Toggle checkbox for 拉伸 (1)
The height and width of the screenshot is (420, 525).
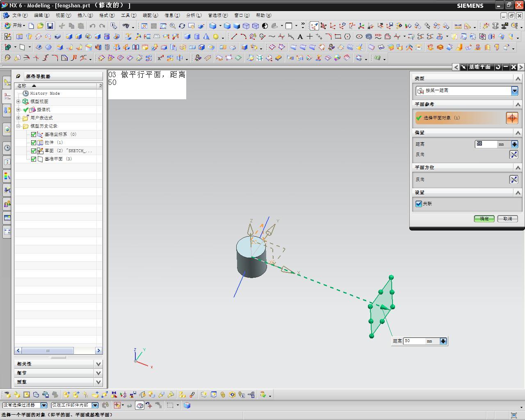point(34,143)
